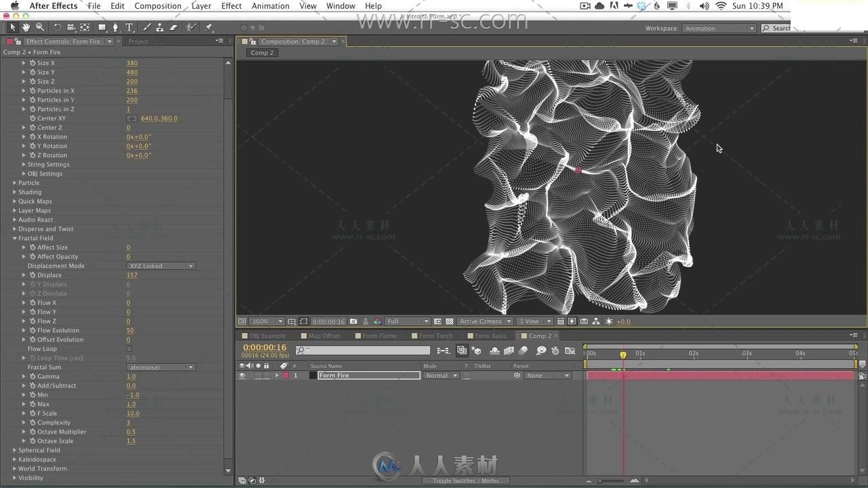
Task: Select the Selection arrow tool
Action: [12, 27]
